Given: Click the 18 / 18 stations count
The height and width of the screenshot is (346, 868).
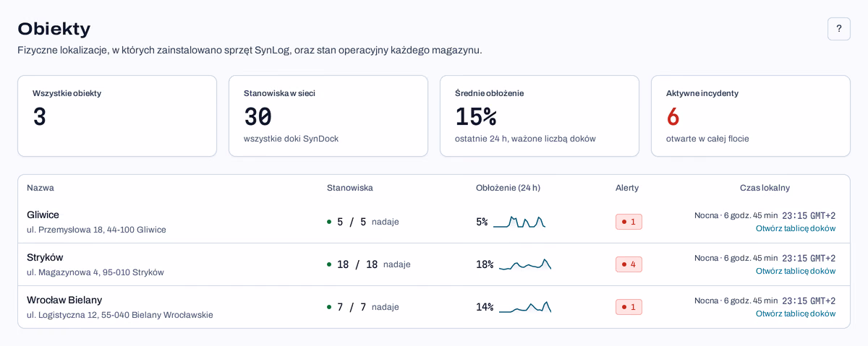Looking at the screenshot, I should (357, 264).
